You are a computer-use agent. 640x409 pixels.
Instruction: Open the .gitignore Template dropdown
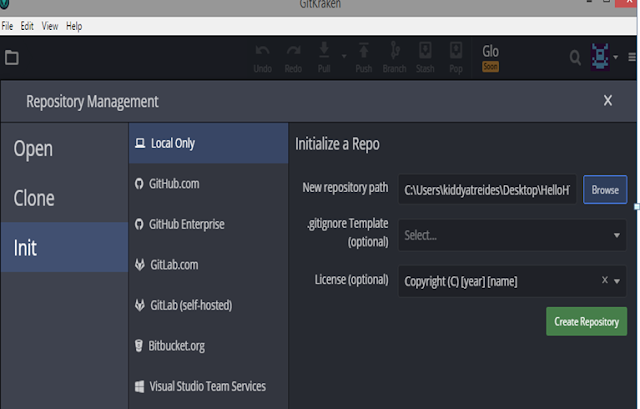512,235
